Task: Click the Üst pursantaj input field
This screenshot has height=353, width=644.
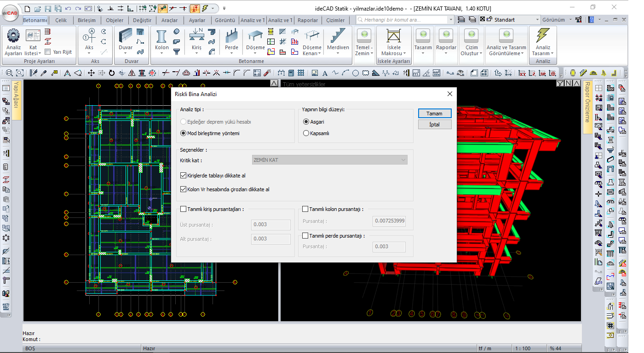Action: click(271, 225)
